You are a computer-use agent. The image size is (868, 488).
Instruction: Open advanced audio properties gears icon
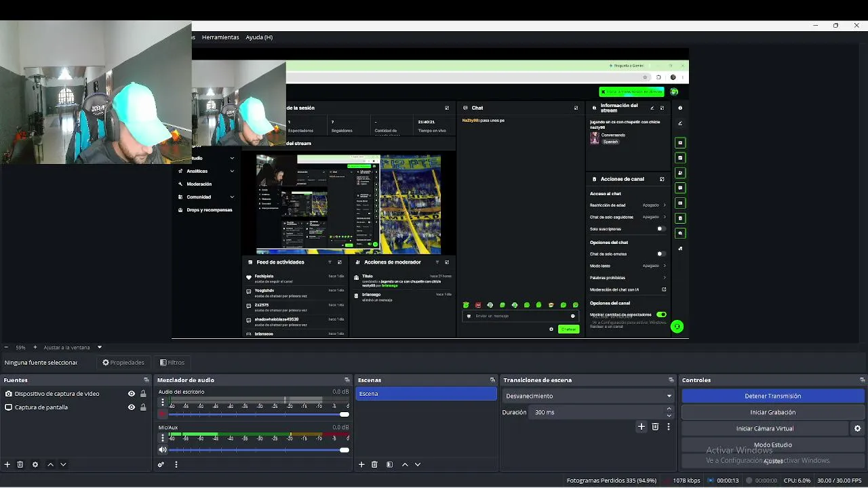(x=161, y=464)
